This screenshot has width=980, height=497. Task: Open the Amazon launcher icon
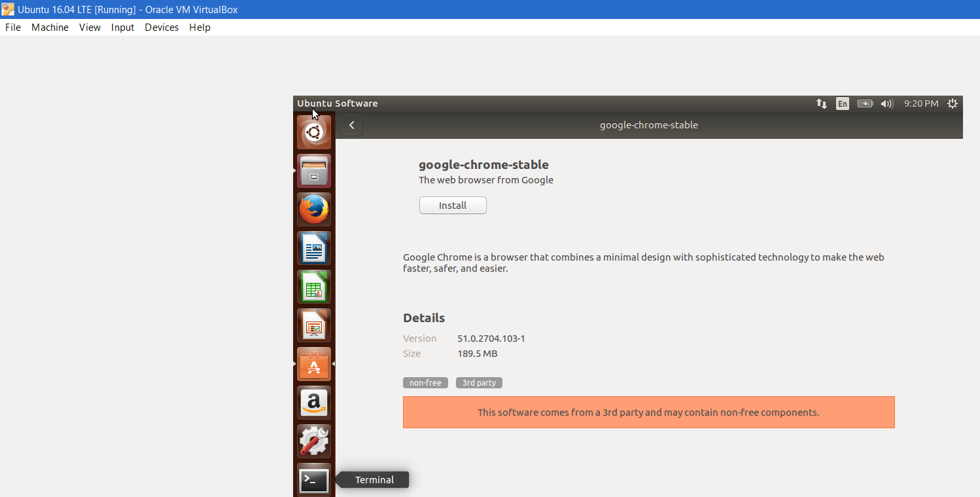(x=314, y=403)
